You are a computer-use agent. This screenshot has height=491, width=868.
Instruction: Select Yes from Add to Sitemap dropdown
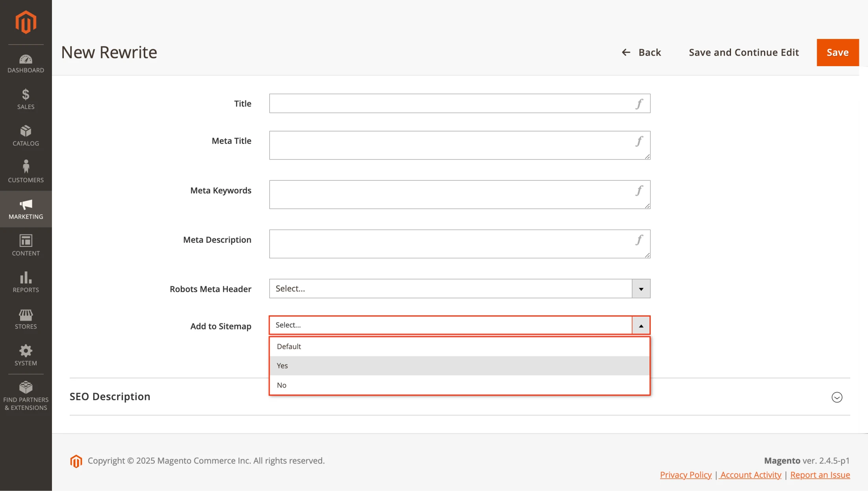point(459,365)
